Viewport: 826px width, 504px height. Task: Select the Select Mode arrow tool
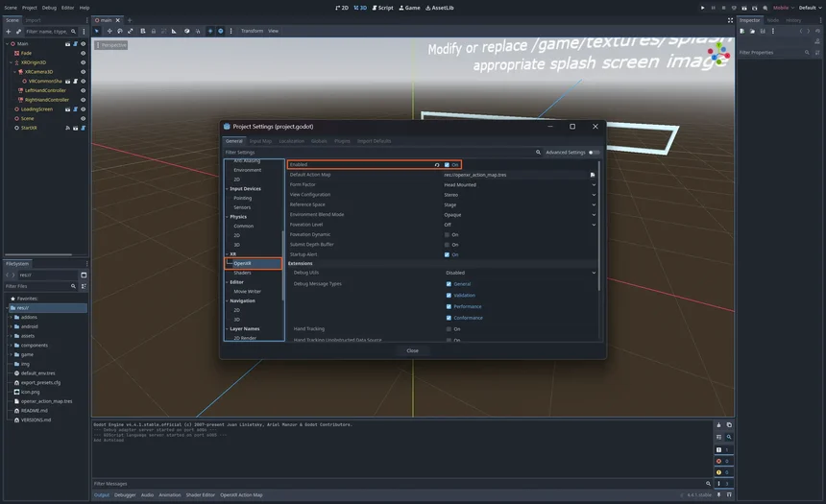[x=97, y=31]
